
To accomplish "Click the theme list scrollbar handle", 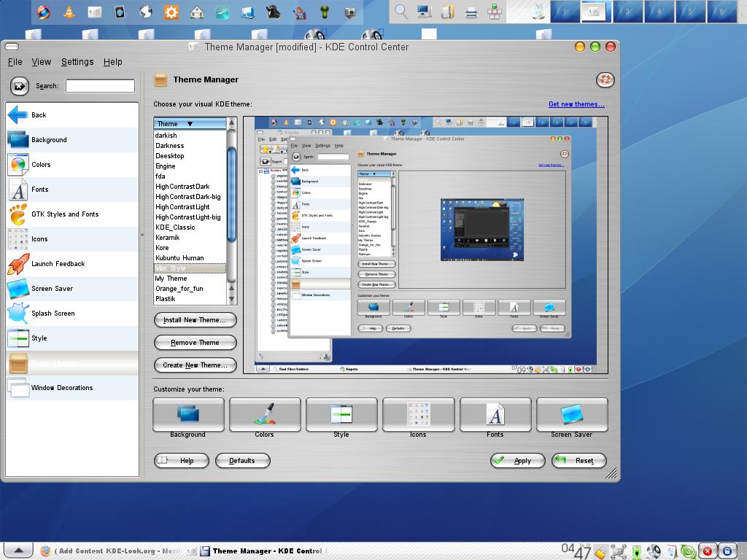I will point(232,194).
